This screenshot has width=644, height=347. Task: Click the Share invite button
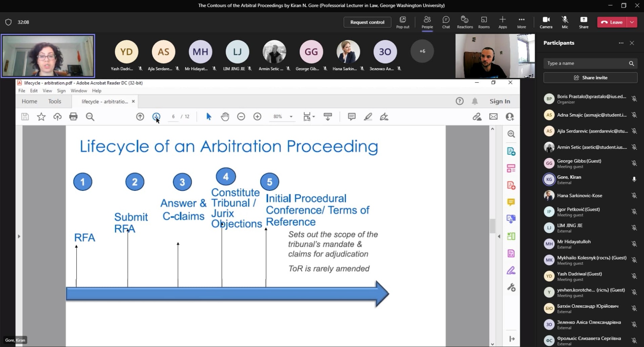pyautogui.click(x=590, y=78)
